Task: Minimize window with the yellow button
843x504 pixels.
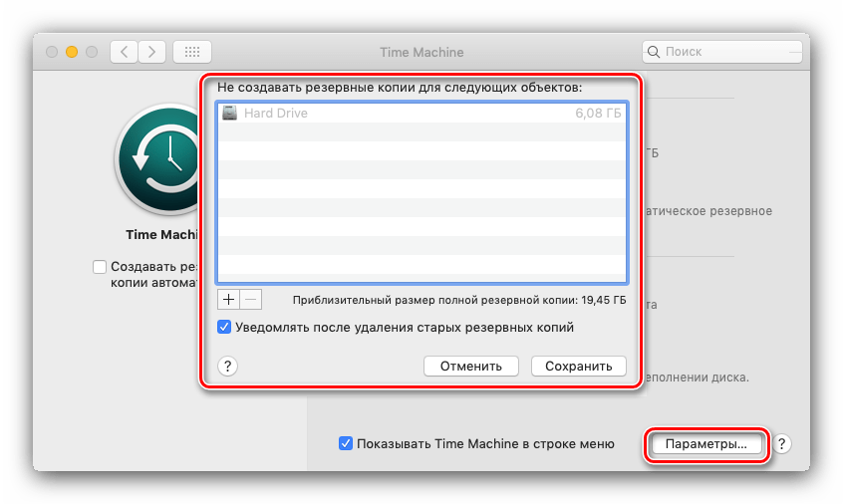Action: 71,51
